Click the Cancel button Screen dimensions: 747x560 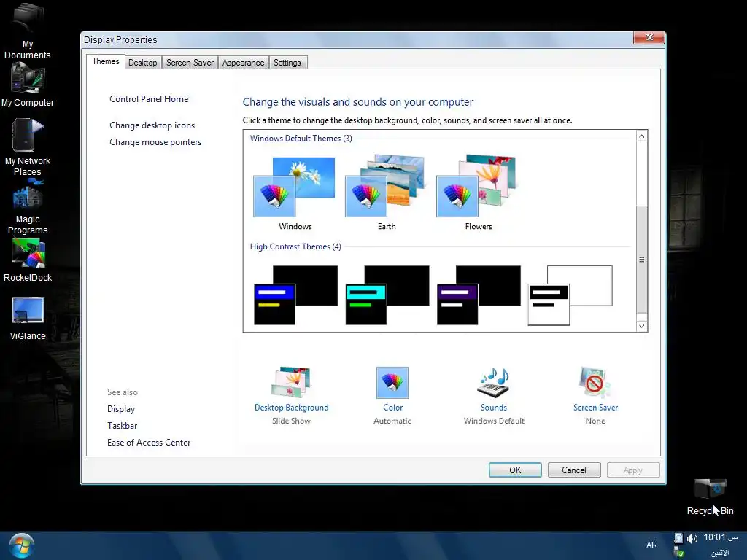pos(574,470)
